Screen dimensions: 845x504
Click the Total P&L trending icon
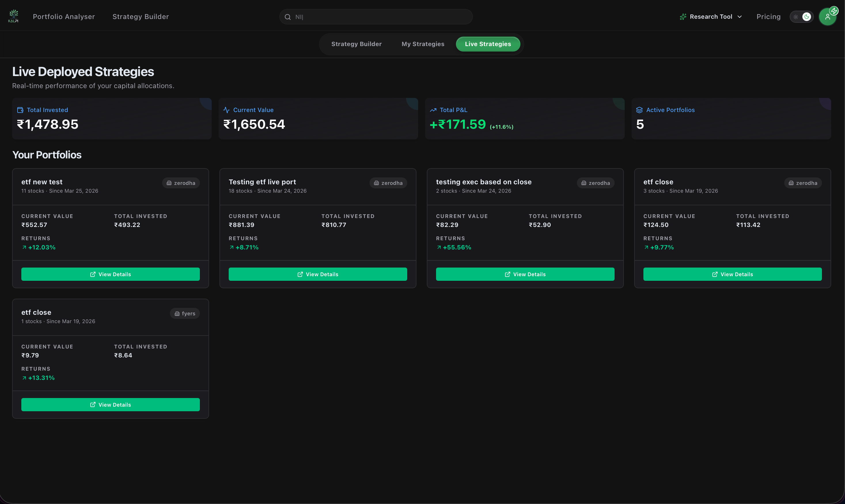[433, 110]
